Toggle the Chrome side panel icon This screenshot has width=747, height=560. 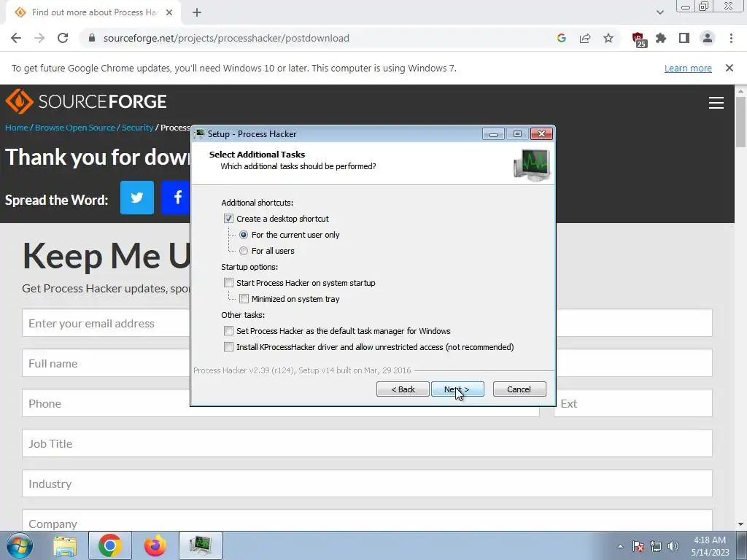[684, 38]
